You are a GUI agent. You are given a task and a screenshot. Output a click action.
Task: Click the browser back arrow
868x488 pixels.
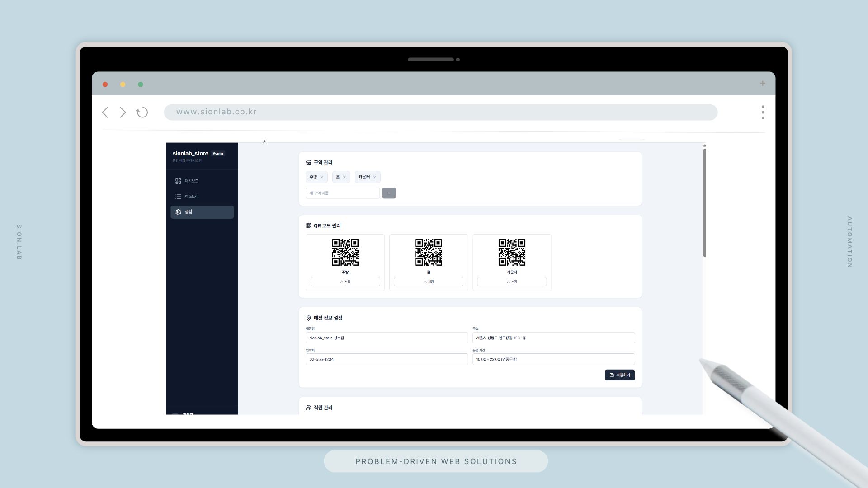click(105, 113)
